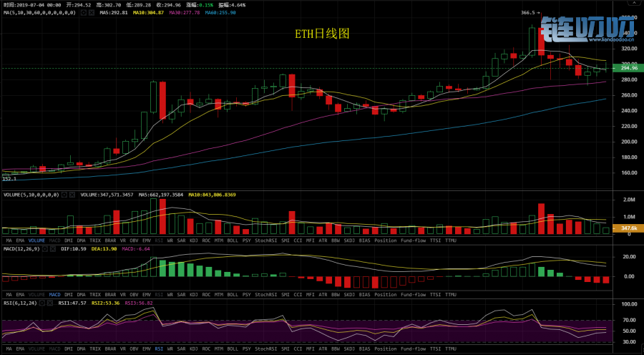Click the ETH日线图 chart title
This screenshot has width=644, height=355.
tap(322, 34)
